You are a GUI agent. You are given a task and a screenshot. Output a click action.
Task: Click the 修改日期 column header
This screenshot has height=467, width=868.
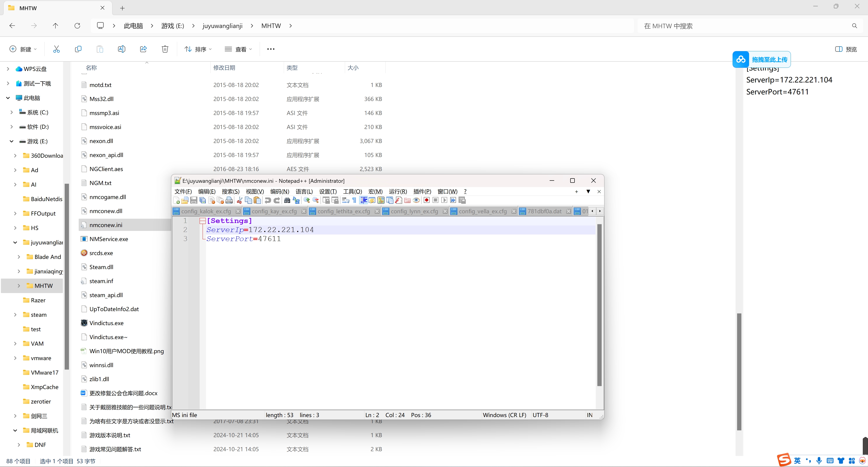point(224,68)
